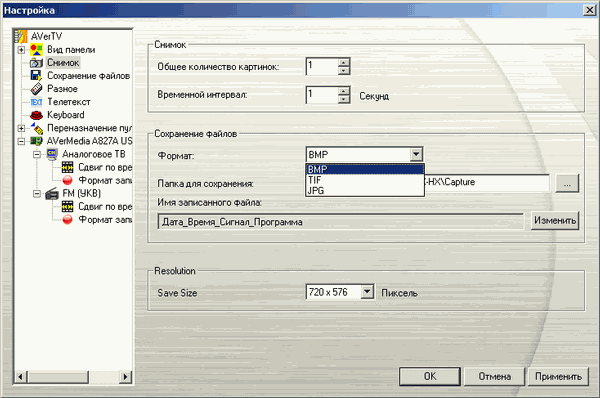This screenshot has height=398, width=600.
Task: Select Снимок in the settings tree
Action: click(x=63, y=62)
